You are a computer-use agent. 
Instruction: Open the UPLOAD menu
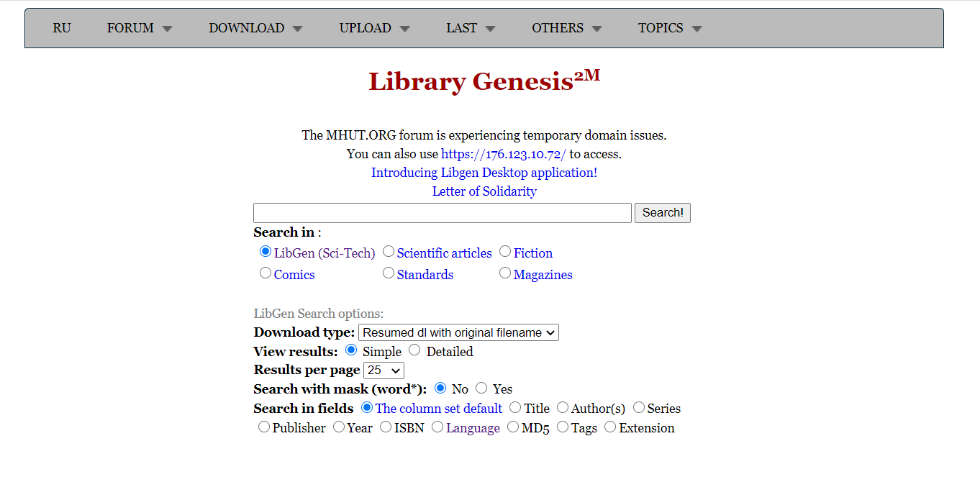point(374,28)
